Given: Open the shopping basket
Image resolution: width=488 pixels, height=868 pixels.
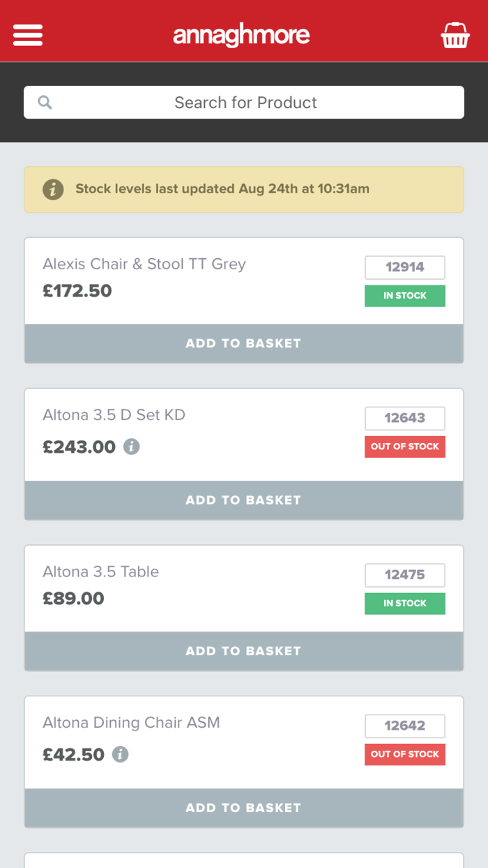Looking at the screenshot, I should [x=455, y=35].
